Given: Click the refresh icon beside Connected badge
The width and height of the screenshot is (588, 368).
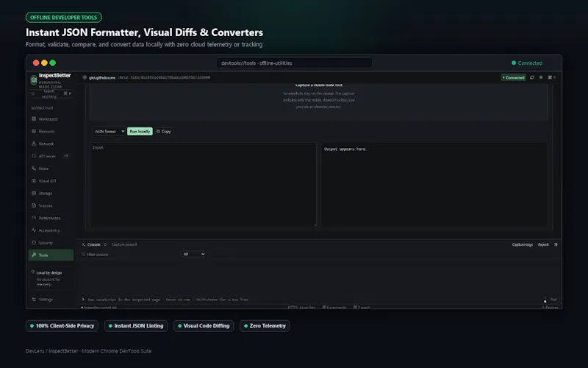Looking at the screenshot, I should (531, 77).
